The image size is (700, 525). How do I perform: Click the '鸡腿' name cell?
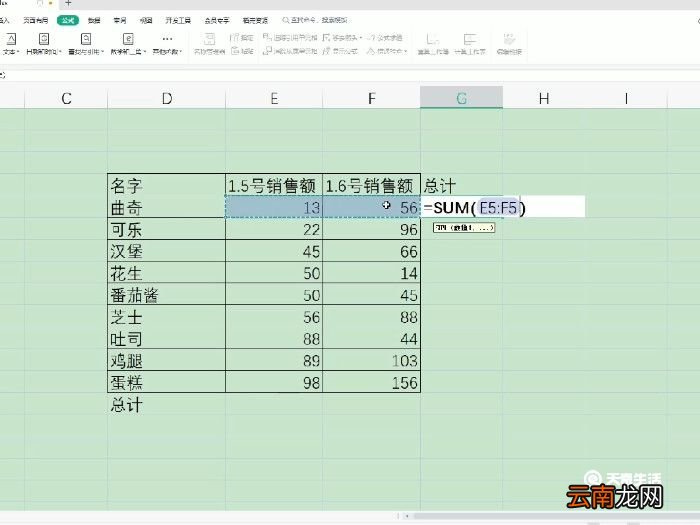[167, 360]
